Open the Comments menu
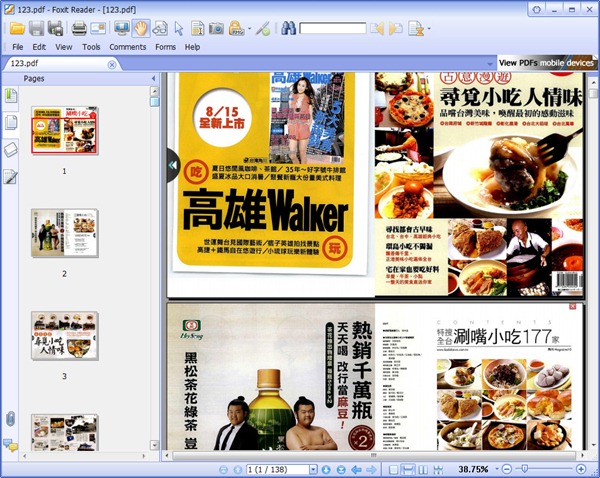This screenshot has height=478, width=600. click(x=127, y=47)
